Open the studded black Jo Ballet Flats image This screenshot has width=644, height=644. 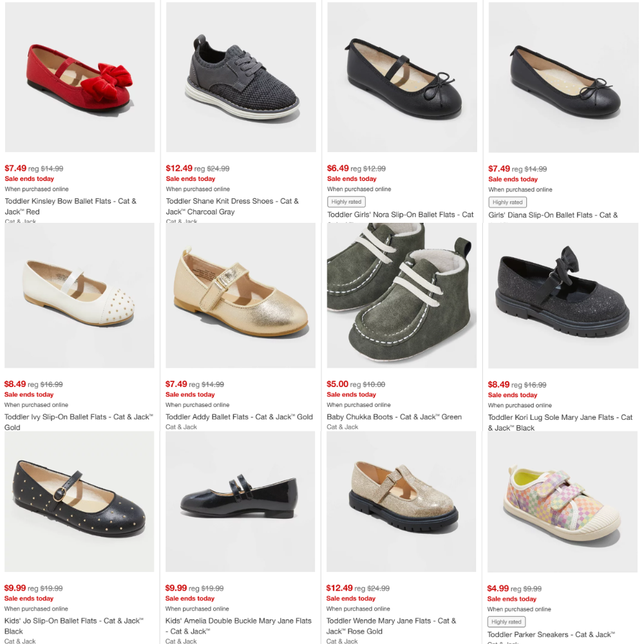pyautogui.click(x=79, y=502)
